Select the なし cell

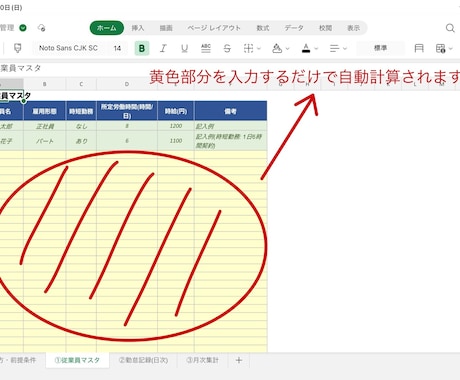pyautogui.click(x=81, y=126)
